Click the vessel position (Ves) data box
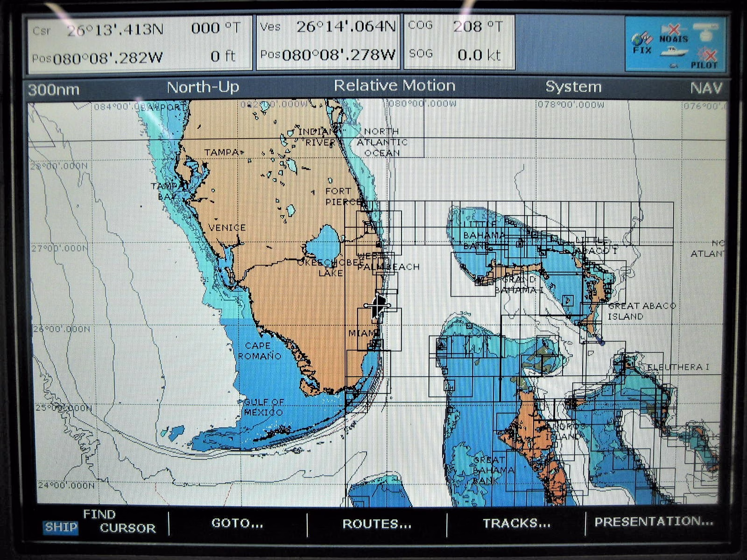Viewport: 747px width, 560px height. click(x=328, y=42)
